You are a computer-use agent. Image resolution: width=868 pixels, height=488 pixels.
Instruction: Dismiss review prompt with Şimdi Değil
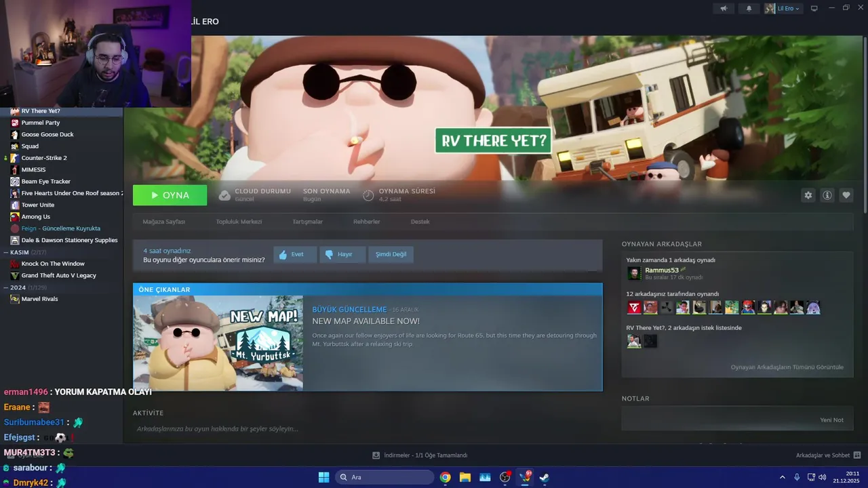[391, 254]
